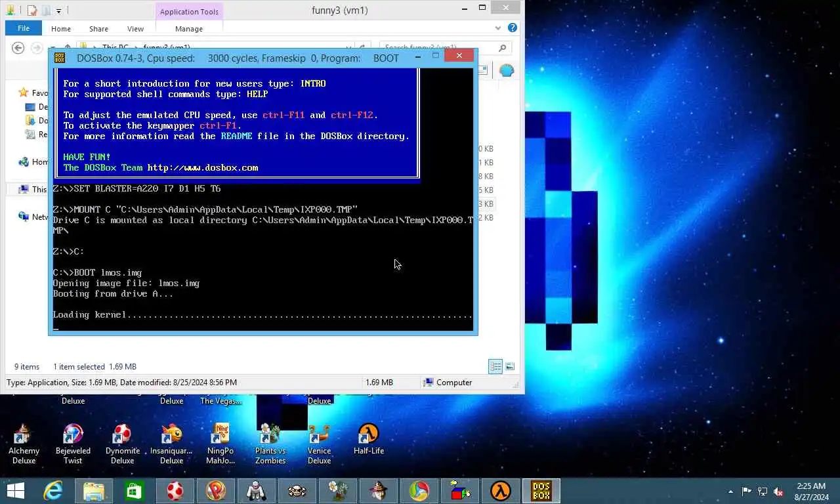Switch to the Share ribbon tab
This screenshot has height=504, width=840.
pos(99,29)
